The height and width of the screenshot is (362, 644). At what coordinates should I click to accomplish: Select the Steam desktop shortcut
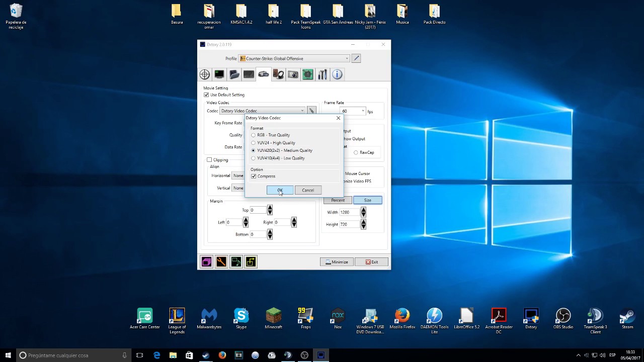click(x=627, y=319)
